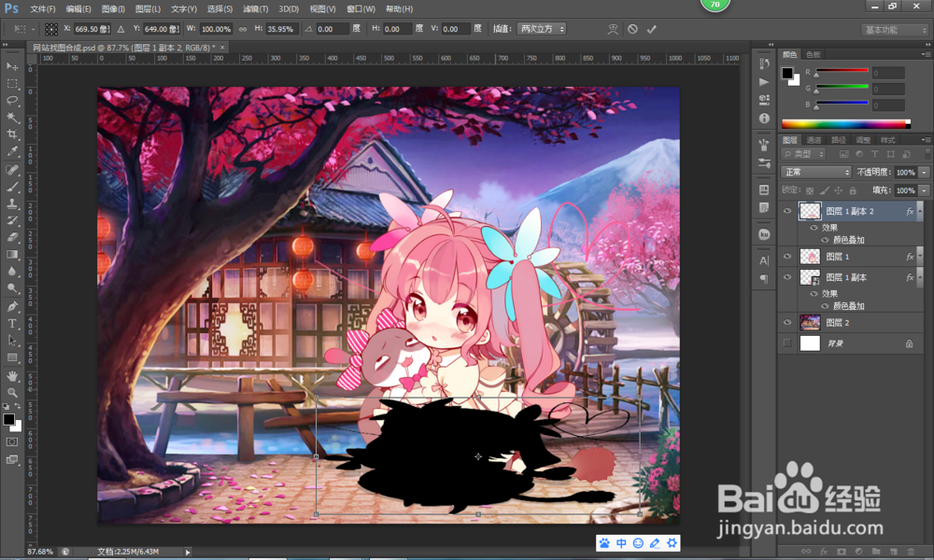Screen dimensions: 934x560
Task: Toggle 颜色叠加 effect under 图层 1 副本 2
Action: point(825,240)
